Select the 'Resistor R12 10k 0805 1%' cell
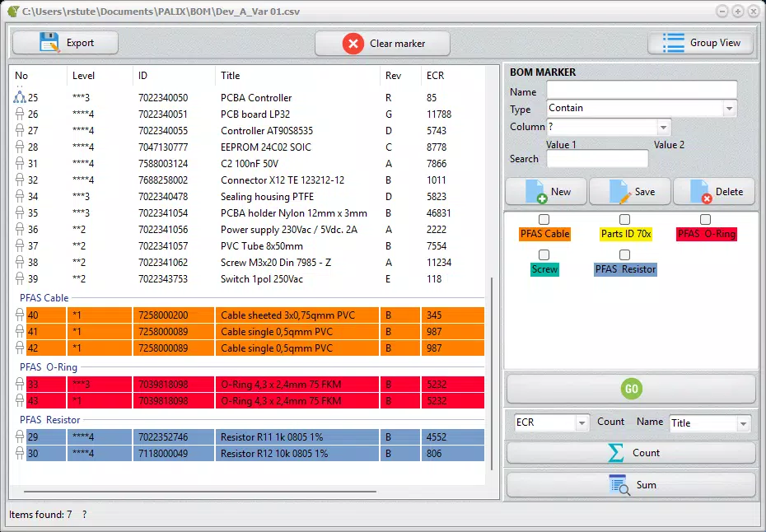The image size is (766, 532). [297, 453]
